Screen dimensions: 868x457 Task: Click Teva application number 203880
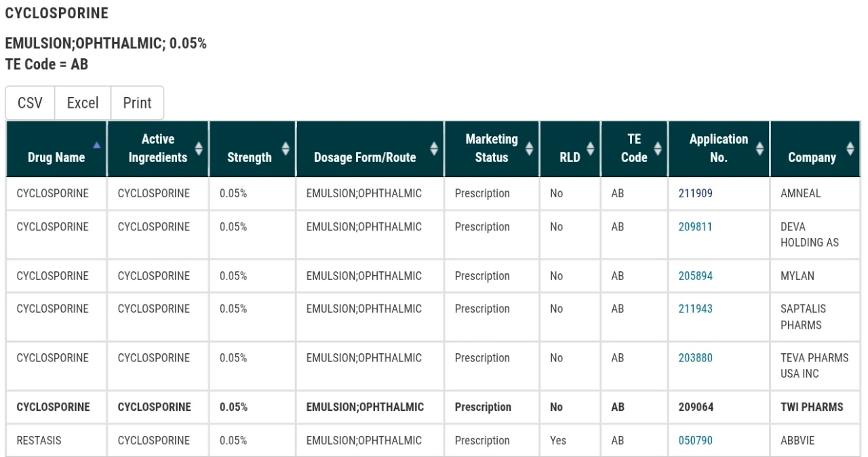(x=695, y=358)
